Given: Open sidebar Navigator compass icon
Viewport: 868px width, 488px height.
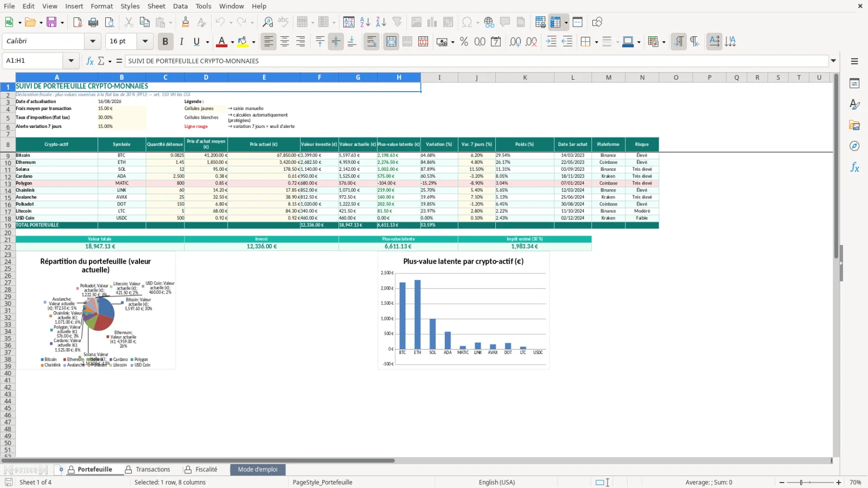Looking at the screenshot, I should (x=854, y=146).
